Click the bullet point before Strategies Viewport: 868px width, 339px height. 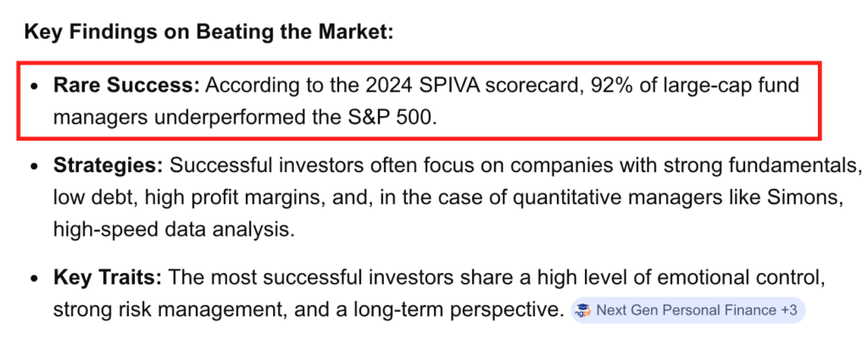(x=33, y=165)
